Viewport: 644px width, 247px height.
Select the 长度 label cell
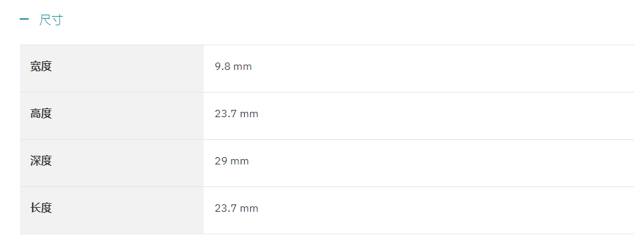(112, 210)
